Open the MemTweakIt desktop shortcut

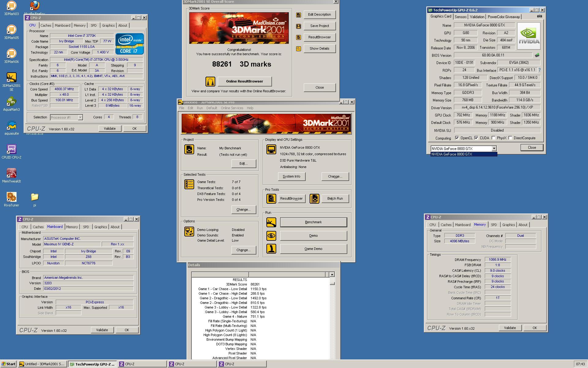pos(11,176)
